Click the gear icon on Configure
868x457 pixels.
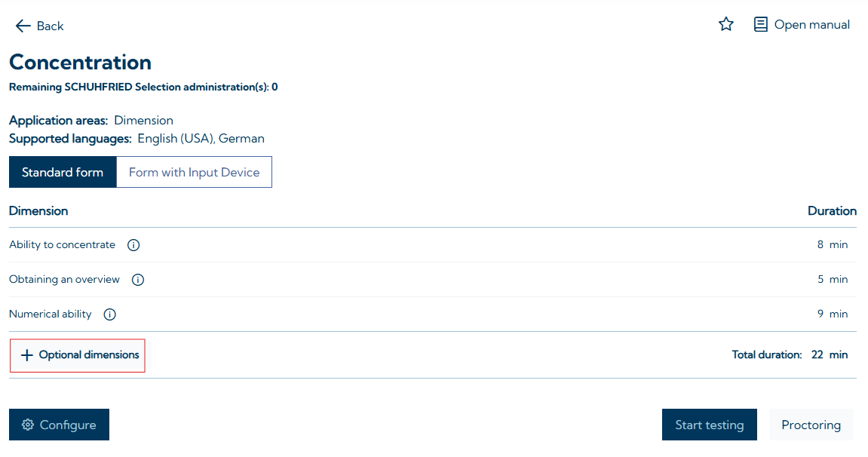(x=28, y=425)
